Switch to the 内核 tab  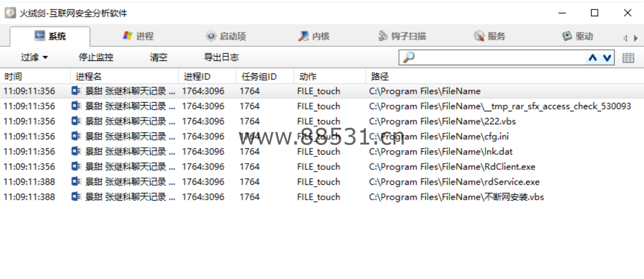[314, 36]
